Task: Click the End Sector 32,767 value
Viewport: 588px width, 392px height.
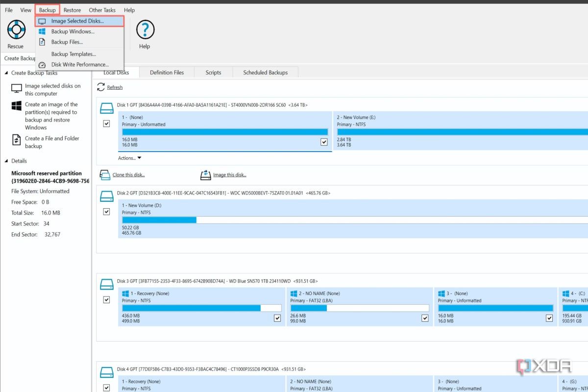Action: tap(52, 235)
